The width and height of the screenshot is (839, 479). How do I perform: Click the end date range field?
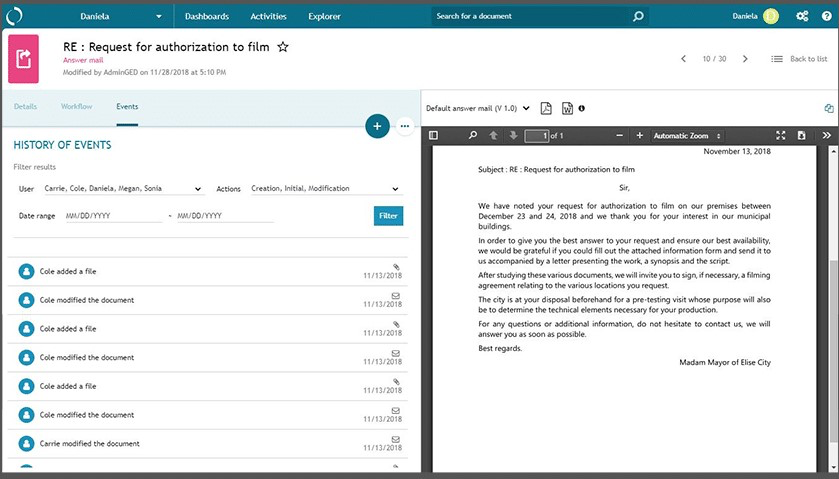pyautogui.click(x=225, y=216)
